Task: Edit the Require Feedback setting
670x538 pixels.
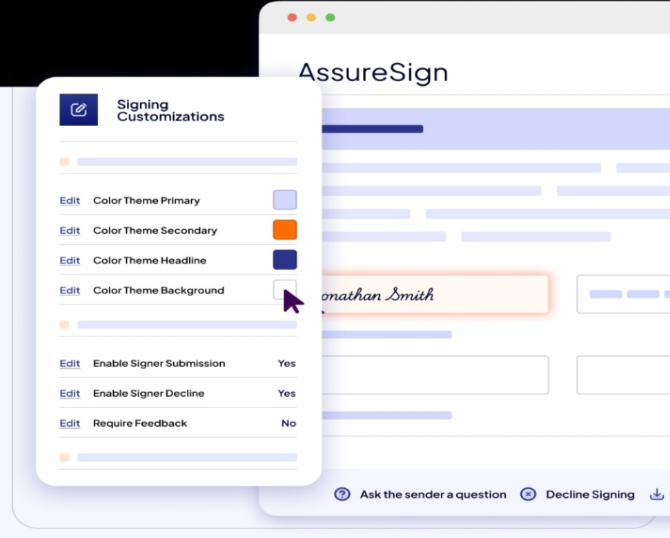Action: click(x=70, y=423)
